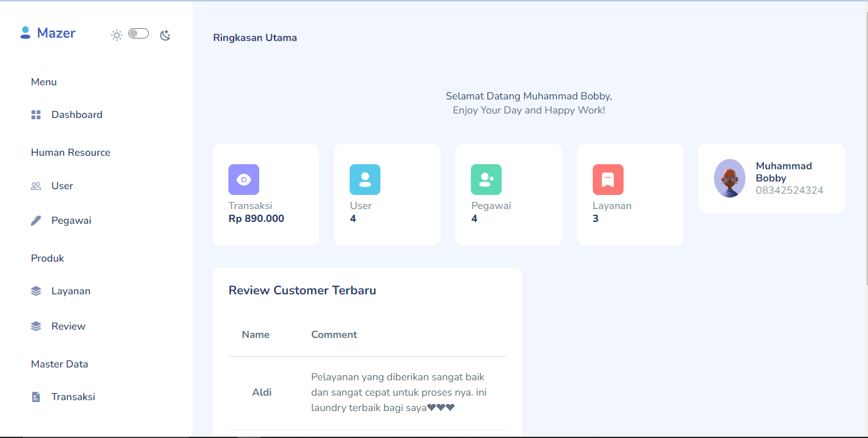Select Layanan under Produk

(71, 291)
